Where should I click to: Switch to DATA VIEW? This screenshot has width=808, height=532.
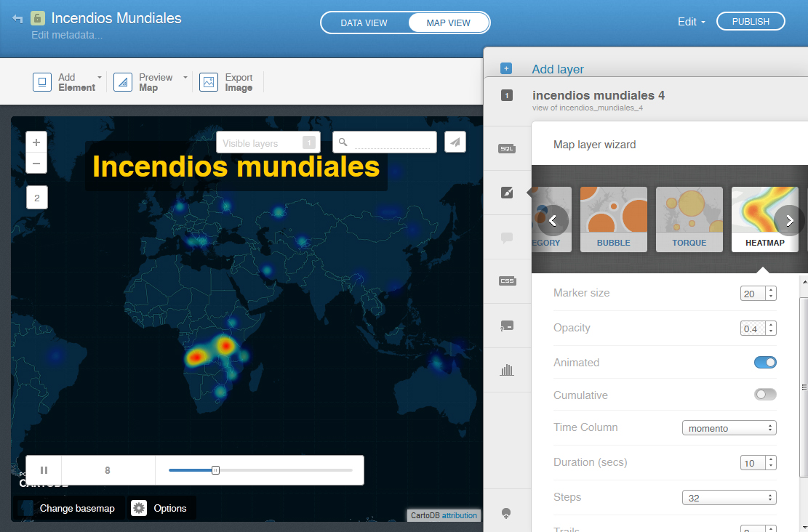click(364, 23)
